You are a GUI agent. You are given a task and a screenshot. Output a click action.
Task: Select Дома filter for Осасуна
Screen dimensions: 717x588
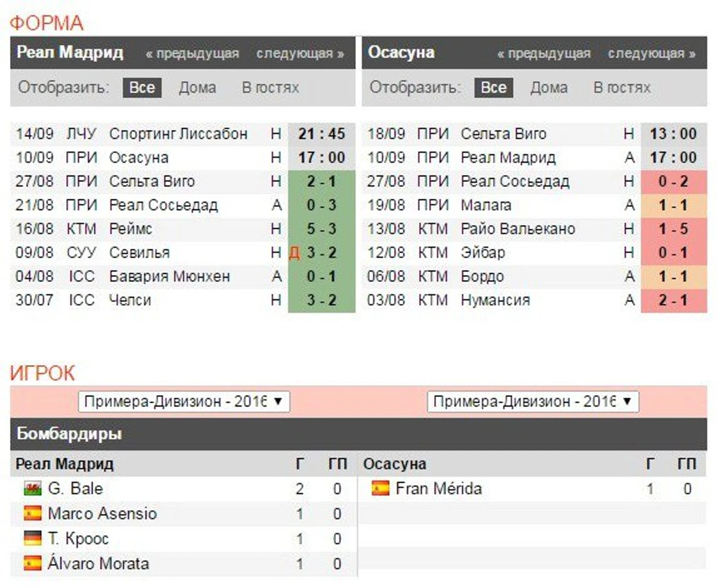coord(549,87)
